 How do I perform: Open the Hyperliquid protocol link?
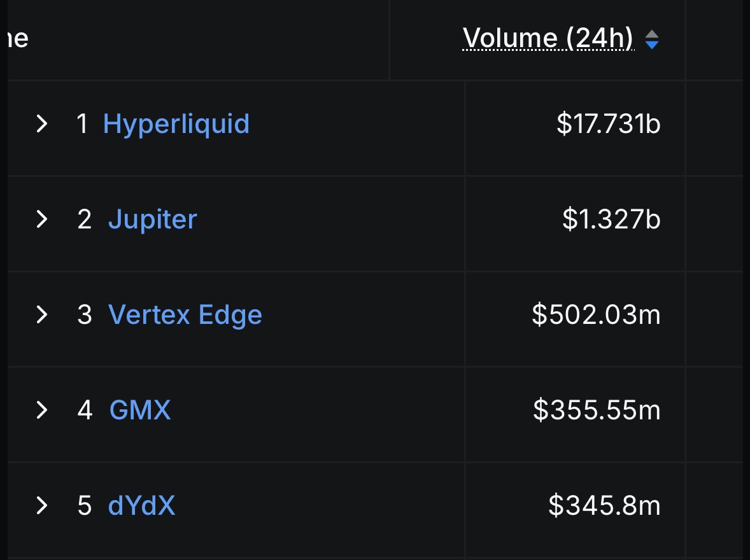pos(176,124)
